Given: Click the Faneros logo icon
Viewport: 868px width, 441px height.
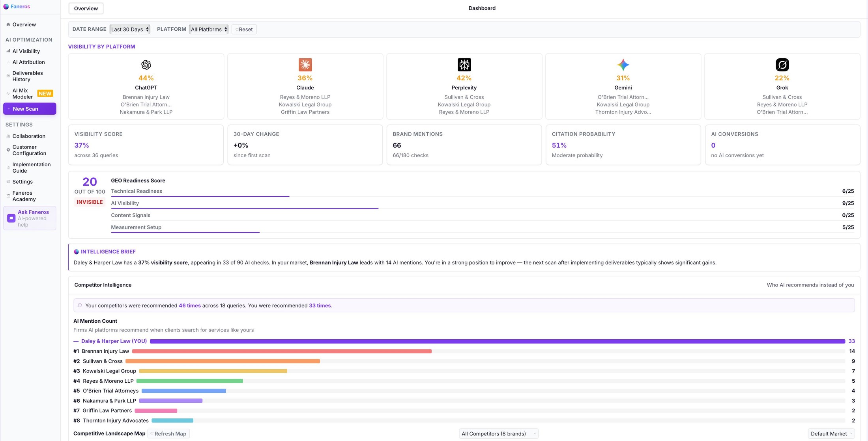Looking at the screenshot, I should click(6, 7).
